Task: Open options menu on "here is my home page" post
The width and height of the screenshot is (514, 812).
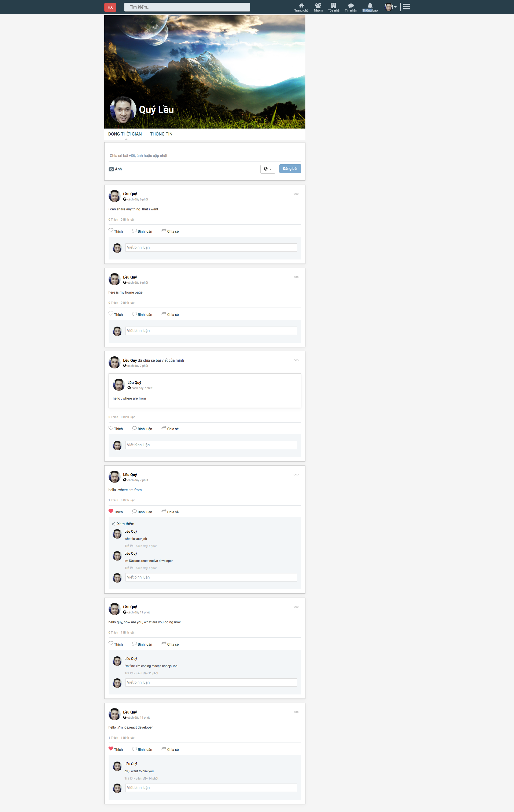Action: [x=296, y=277]
